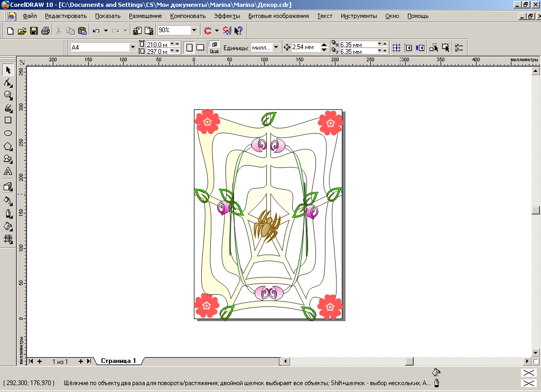Activate the Text tool
Image resolution: width=541 pixels, height=392 pixels.
click(8, 171)
